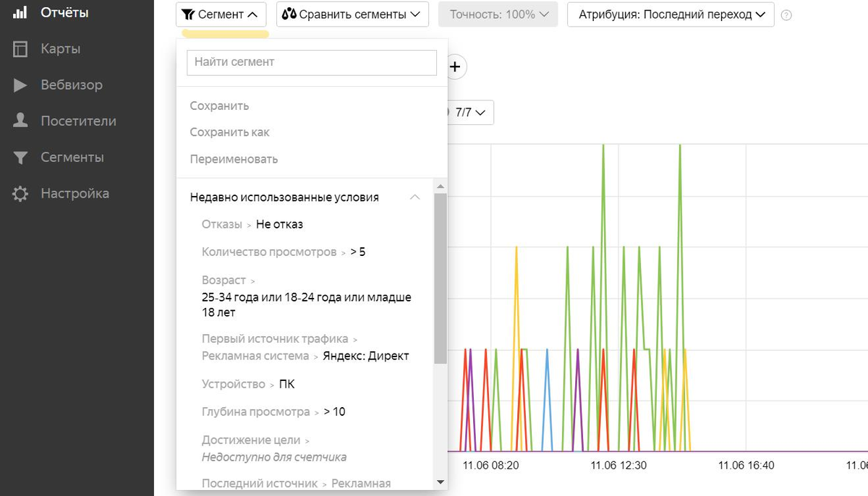Open Посетители menu item
The width and height of the screenshot is (868, 496).
tap(78, 121)
